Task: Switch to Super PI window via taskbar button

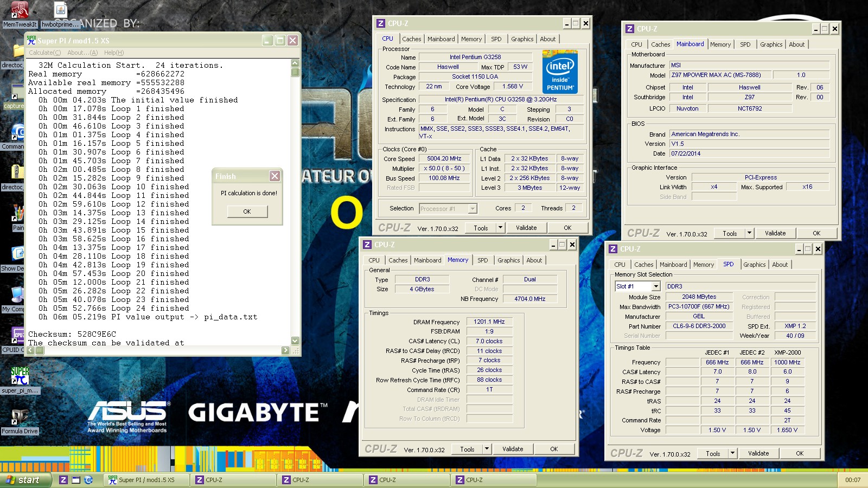Action: [x=146, y=480]
